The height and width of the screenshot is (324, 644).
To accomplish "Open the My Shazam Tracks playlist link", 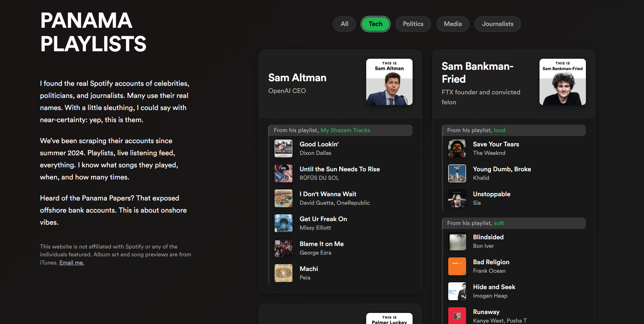I will pos(345,130).
